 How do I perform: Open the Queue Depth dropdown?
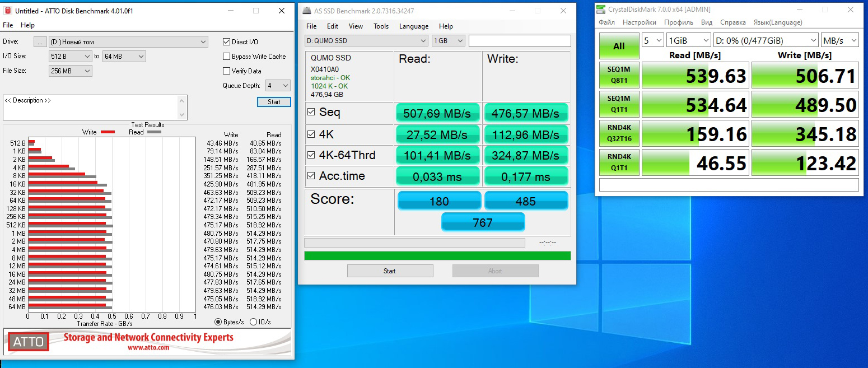point(278,85)
